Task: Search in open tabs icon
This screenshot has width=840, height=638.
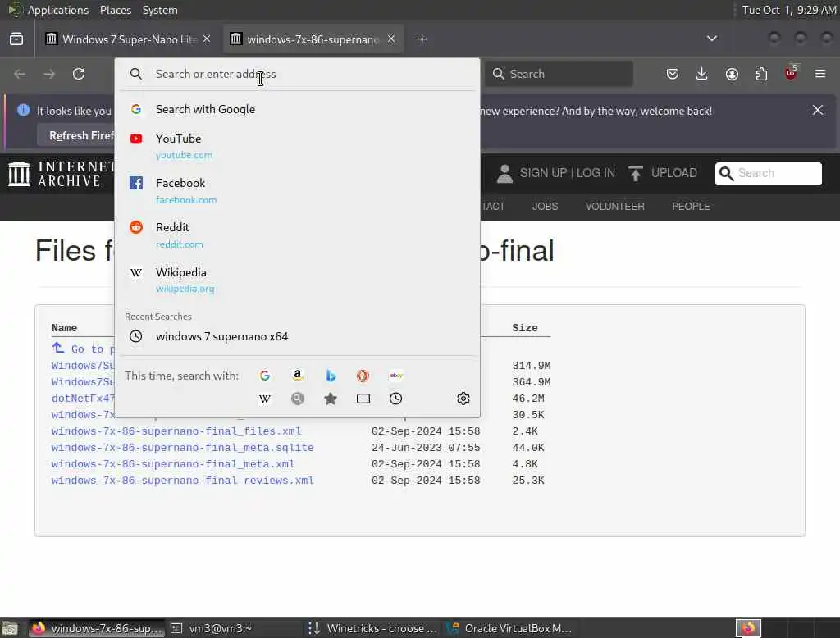Action: pyautogui.click(x=363, y=399)
